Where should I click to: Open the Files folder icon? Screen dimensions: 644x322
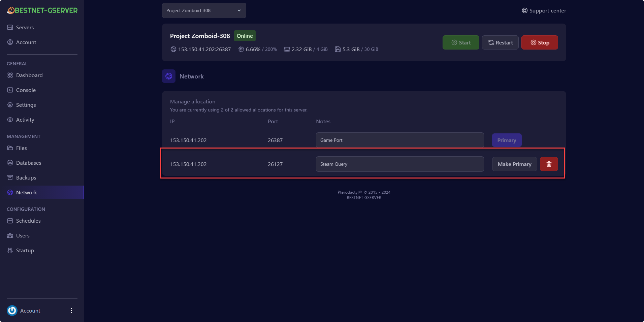(x=10, y=148)
